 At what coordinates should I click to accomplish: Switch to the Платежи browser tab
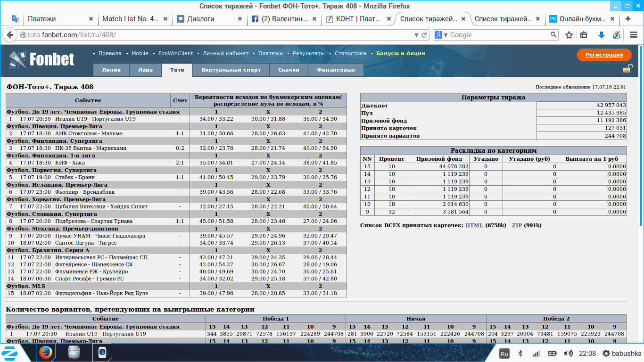[x=59, y=19]
